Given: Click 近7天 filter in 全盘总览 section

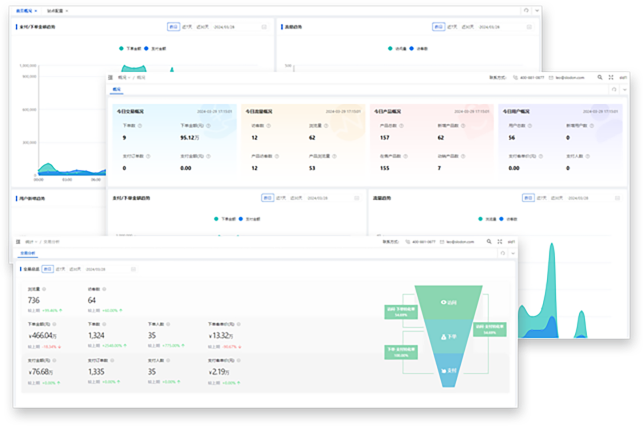Looking at the screenshot, I should pos(60,269).
